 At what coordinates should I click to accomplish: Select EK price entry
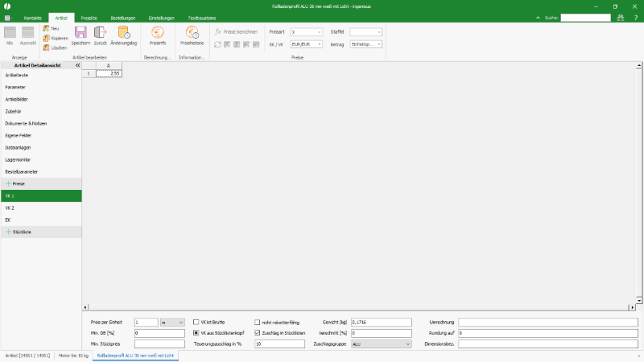[x=41, y=220]
